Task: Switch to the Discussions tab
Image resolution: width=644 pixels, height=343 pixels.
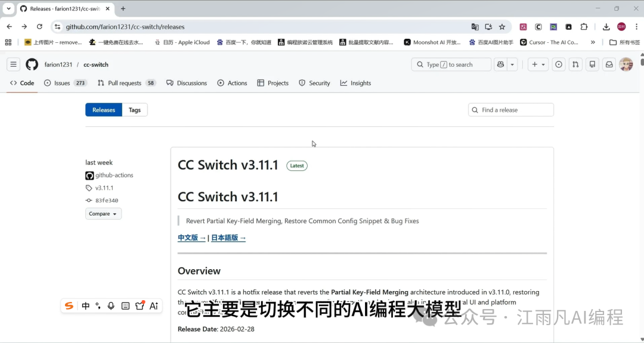Action: click(187, 83)
